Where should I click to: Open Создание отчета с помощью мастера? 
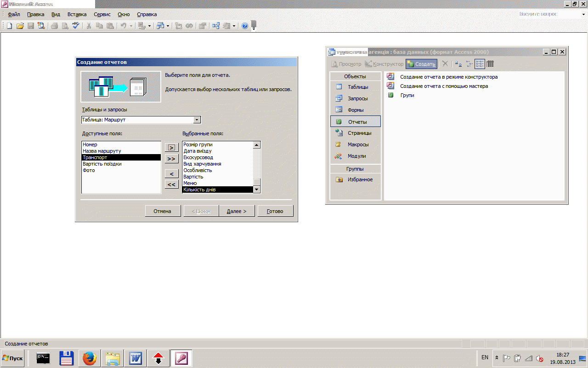[x=444, y=86]
